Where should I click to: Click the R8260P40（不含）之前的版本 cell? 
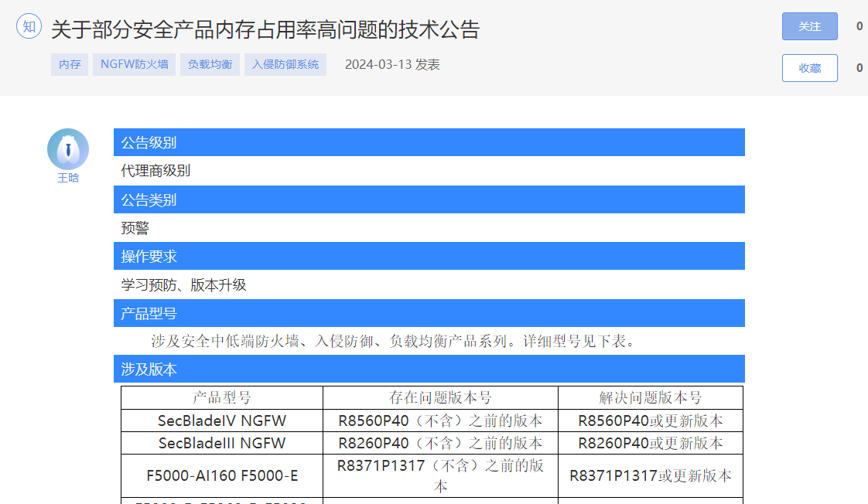(x=440, y=443)
